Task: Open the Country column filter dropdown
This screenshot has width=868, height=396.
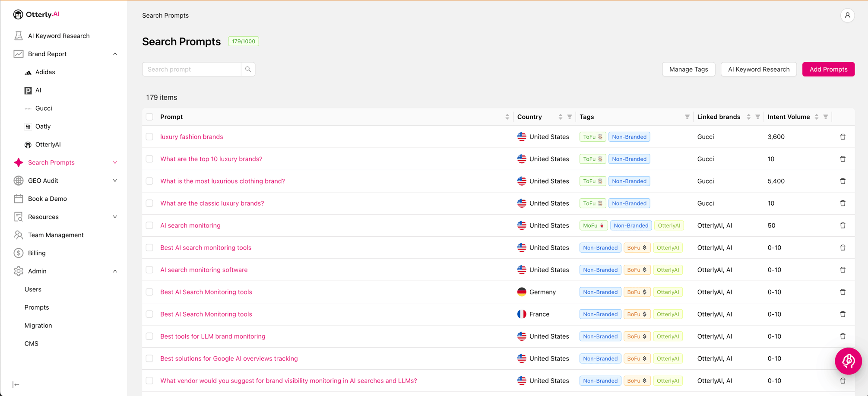Action: tap(570, 117)
